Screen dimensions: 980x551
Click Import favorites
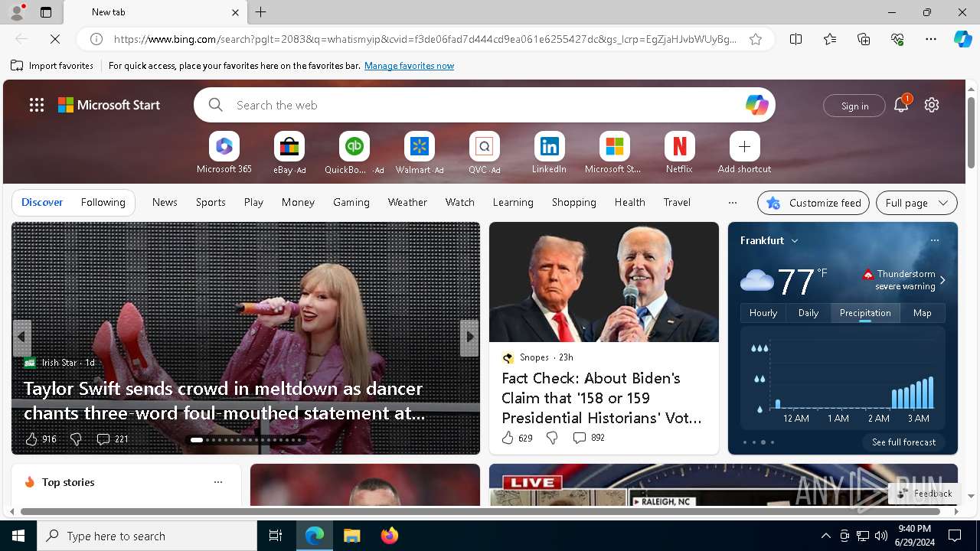tap(52, 66)
